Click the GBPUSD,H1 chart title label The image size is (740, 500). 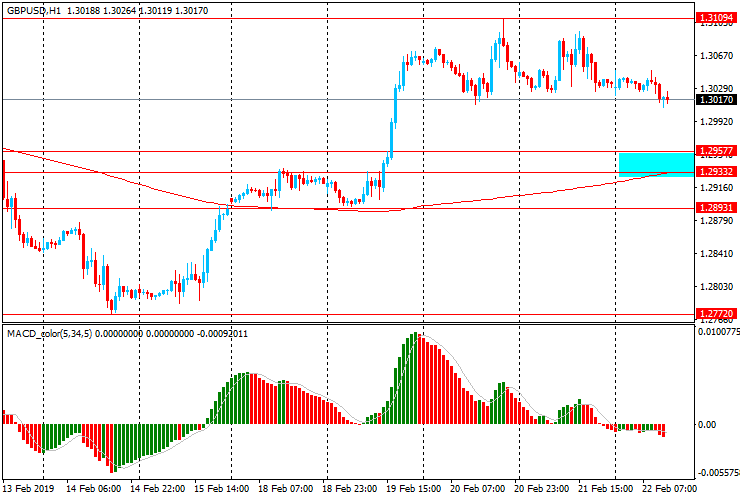tap(34, 9)
